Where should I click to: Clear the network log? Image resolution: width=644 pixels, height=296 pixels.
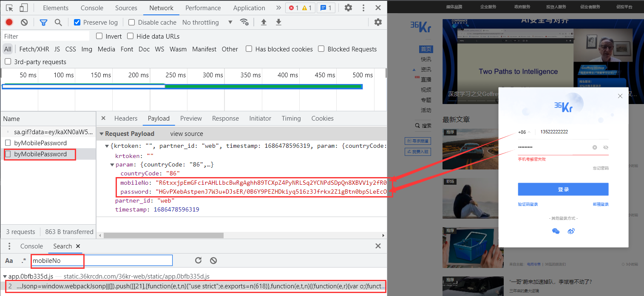point(24,22)
